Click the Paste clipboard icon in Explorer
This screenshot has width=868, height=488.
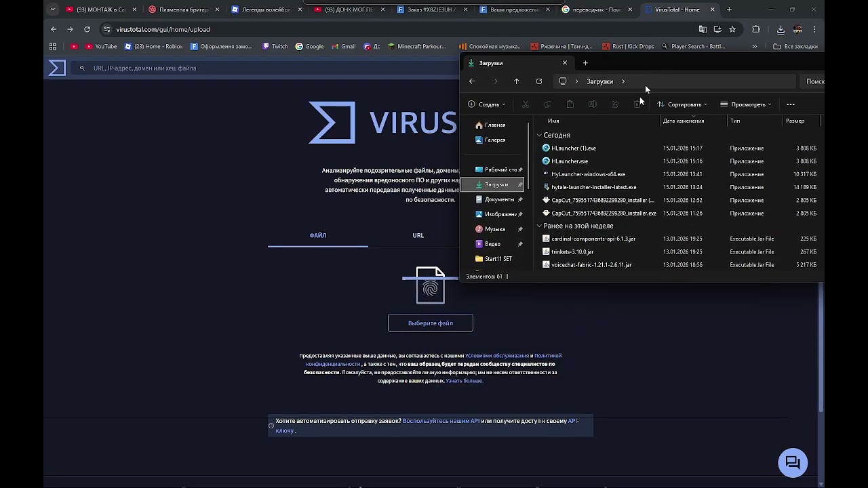tap(570, 104)
